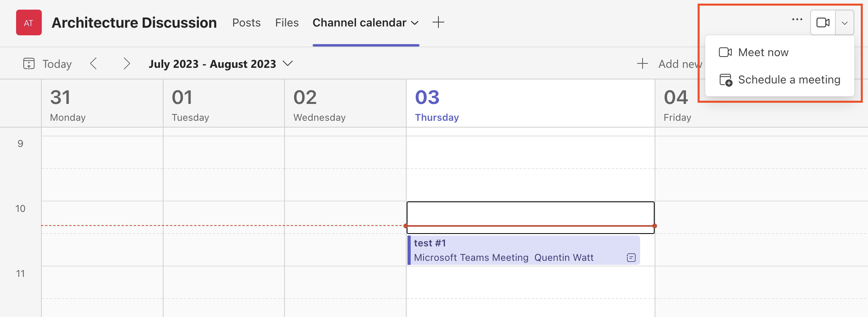Open meeting notes icon on test #1
The image size is (868, 317).
pyautogui.click(x=631, y=258)
